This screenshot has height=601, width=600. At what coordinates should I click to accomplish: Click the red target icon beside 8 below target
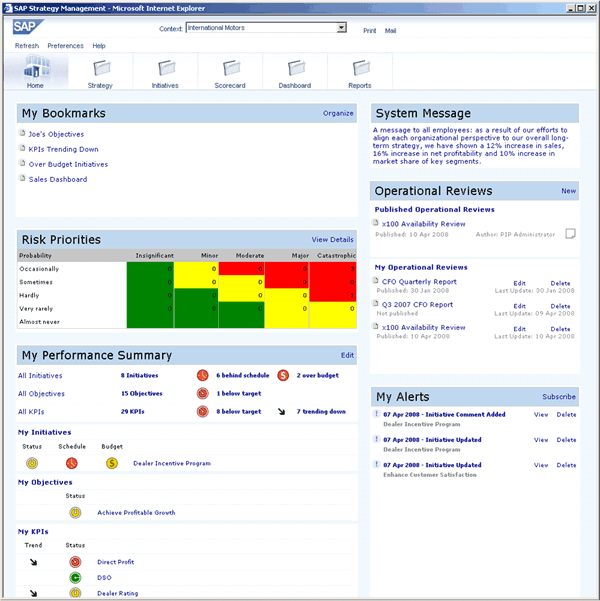coord(202,411)
